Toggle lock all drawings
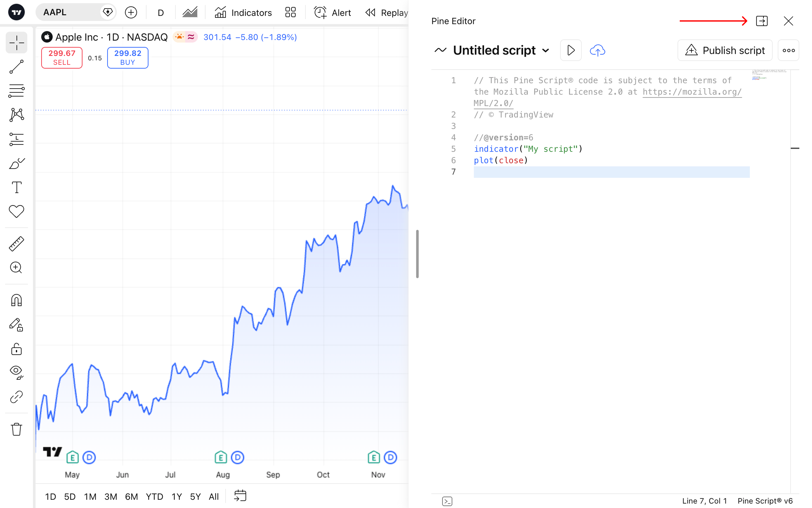This screenshot has height=508, width=812. (x=16, y=349)
